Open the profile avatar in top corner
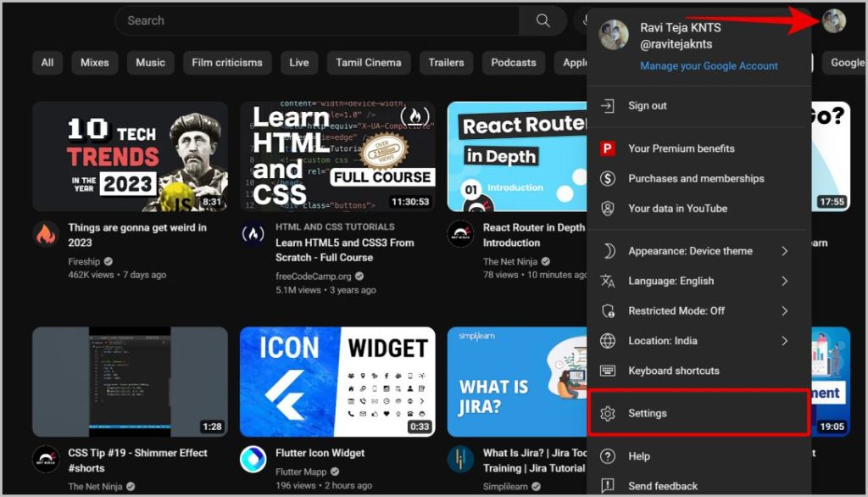The height and width of the screenshot is (497, 868). click(834, 21)
